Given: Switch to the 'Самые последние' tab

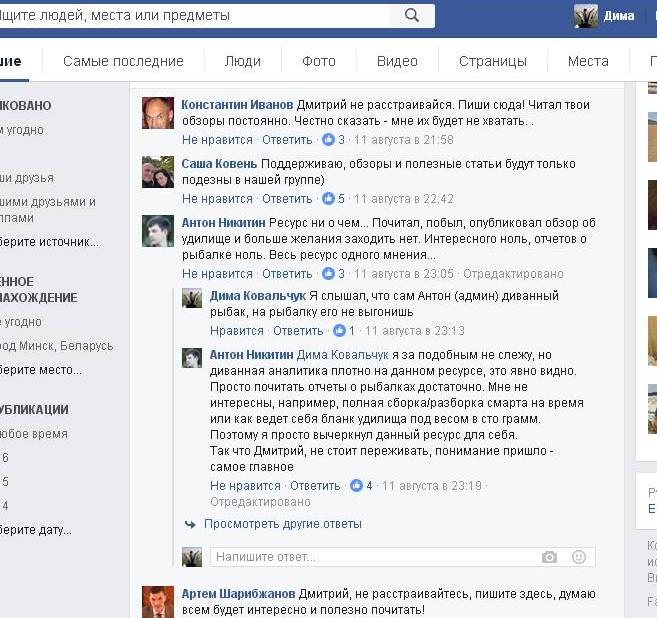Looking at the screenshot, I should 123,61.
